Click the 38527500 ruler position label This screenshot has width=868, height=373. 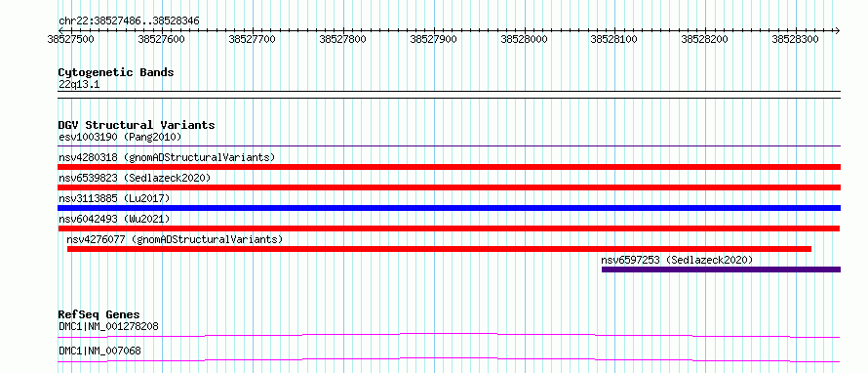tap(71, 39)
